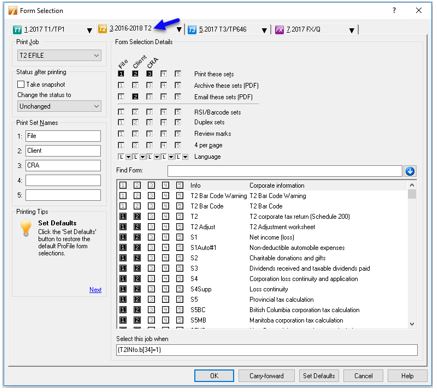
Task: Click the Help button
Action: [407, 376]
